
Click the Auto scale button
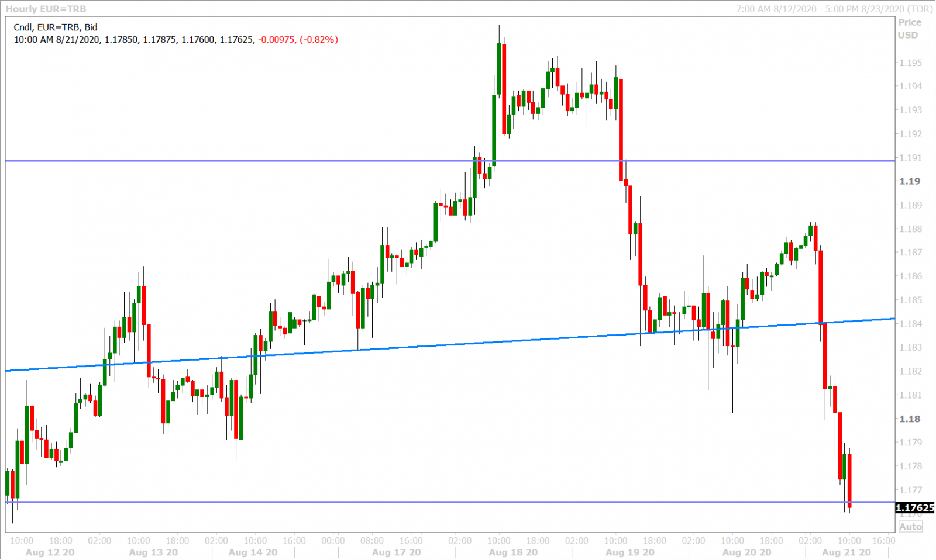click(910, 527)
